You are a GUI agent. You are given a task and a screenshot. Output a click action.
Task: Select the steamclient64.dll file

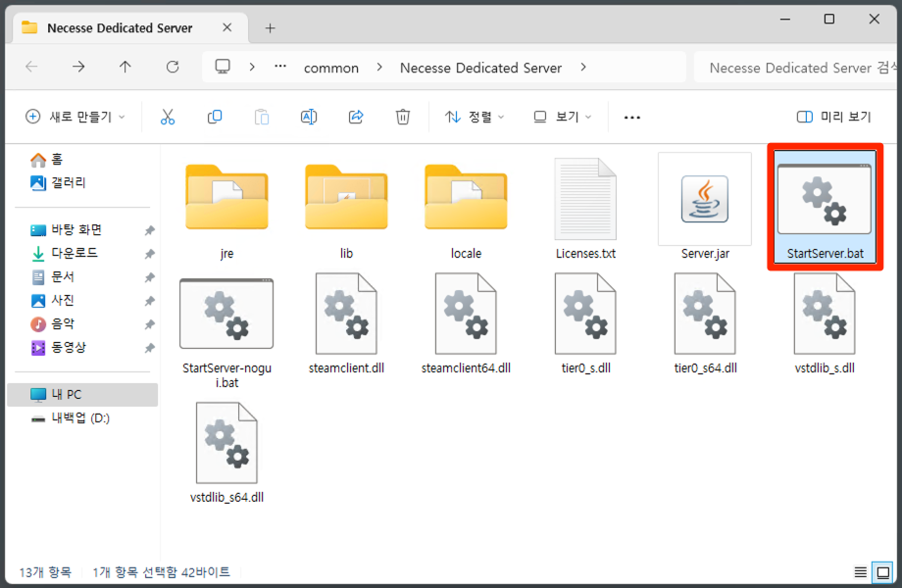pyautogui.click(x=466, y=324)
